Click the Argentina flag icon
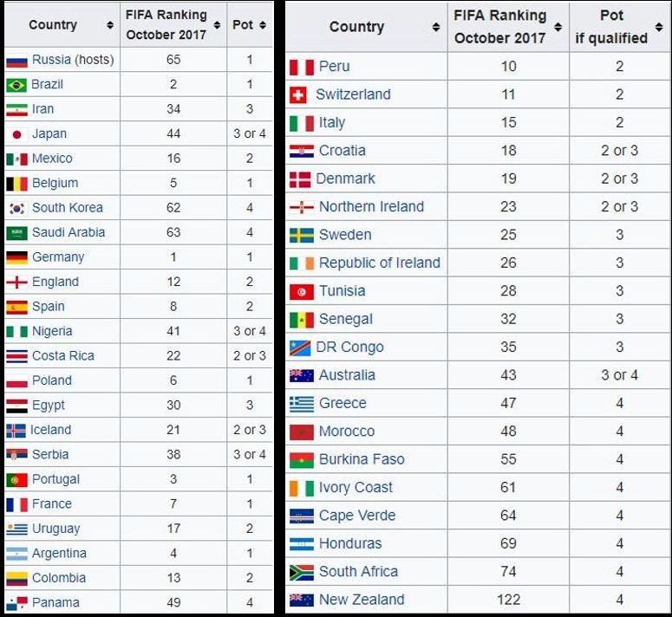This screenshot has width=672, height=617. (16, 554)
